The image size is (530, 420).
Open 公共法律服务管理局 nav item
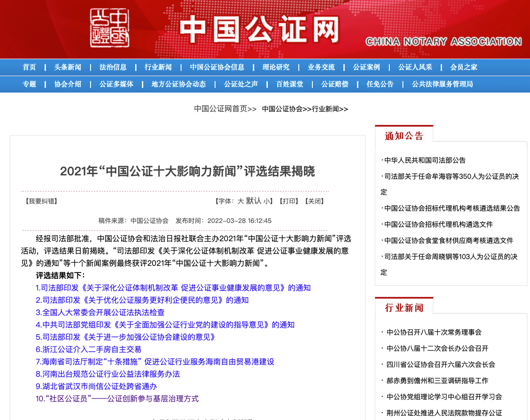click(x=442, y=84)
